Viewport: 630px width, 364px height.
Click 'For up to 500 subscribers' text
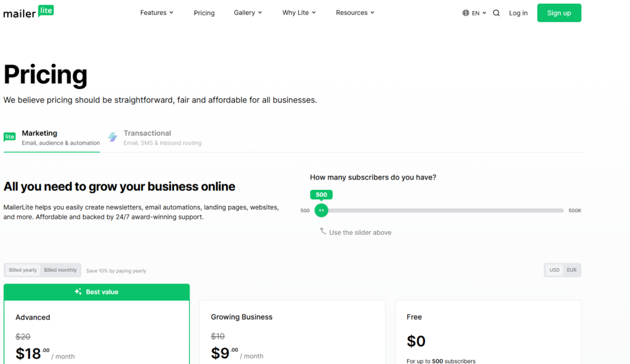click(441, 361)
